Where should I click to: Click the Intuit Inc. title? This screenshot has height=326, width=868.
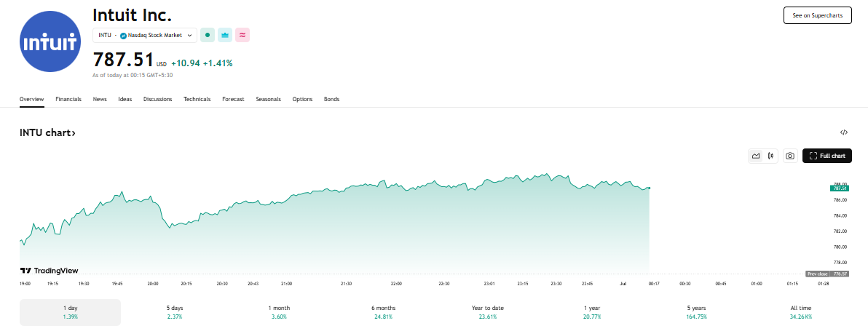click(x=133, y=15)
